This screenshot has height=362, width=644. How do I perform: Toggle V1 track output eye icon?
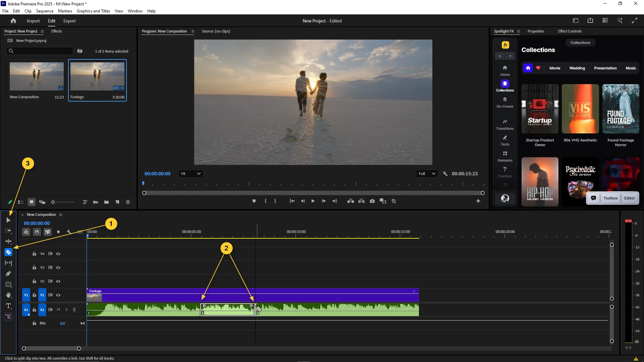pos(58,295)
